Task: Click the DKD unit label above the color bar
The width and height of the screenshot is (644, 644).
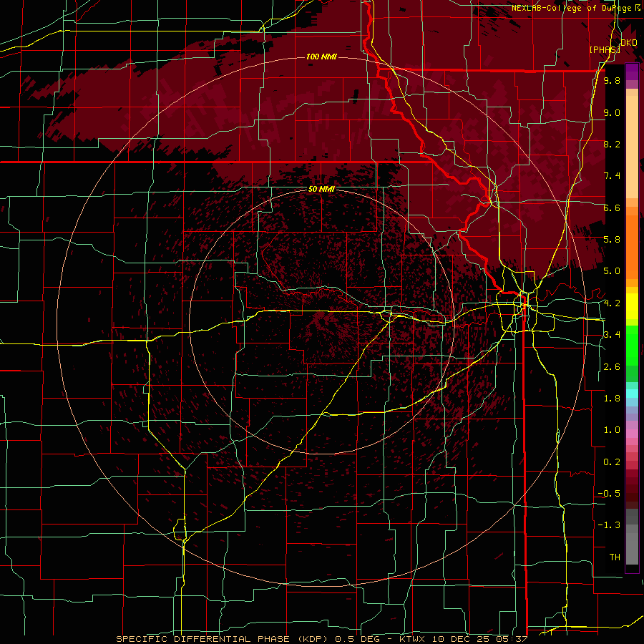Action: pos(629,43)
